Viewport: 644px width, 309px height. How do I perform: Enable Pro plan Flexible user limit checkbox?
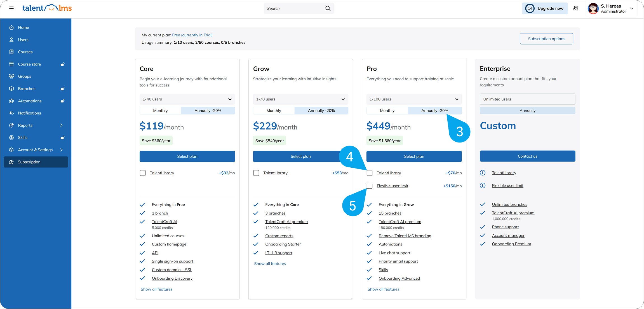click(x=370, y=186)
